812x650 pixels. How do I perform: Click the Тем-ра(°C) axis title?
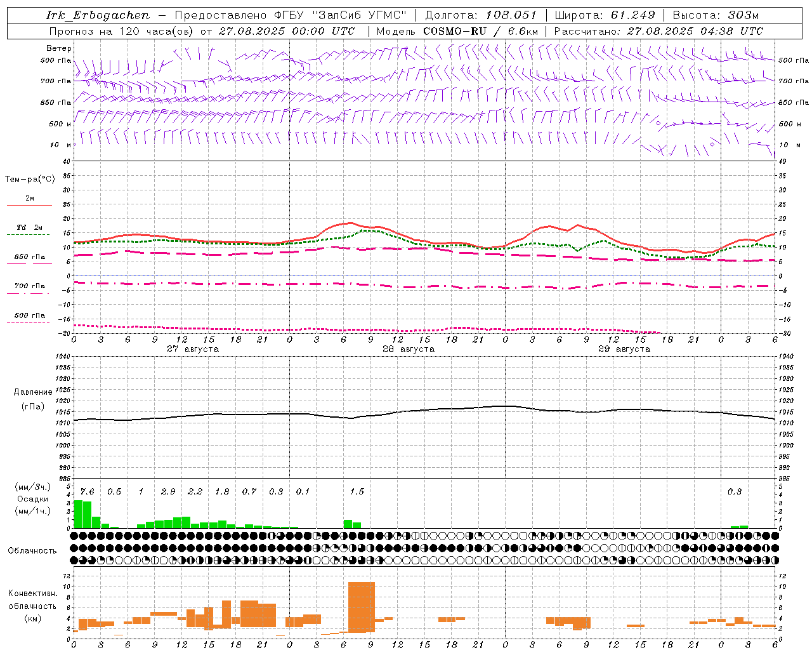pyautogui.click(x=30, y=180)
